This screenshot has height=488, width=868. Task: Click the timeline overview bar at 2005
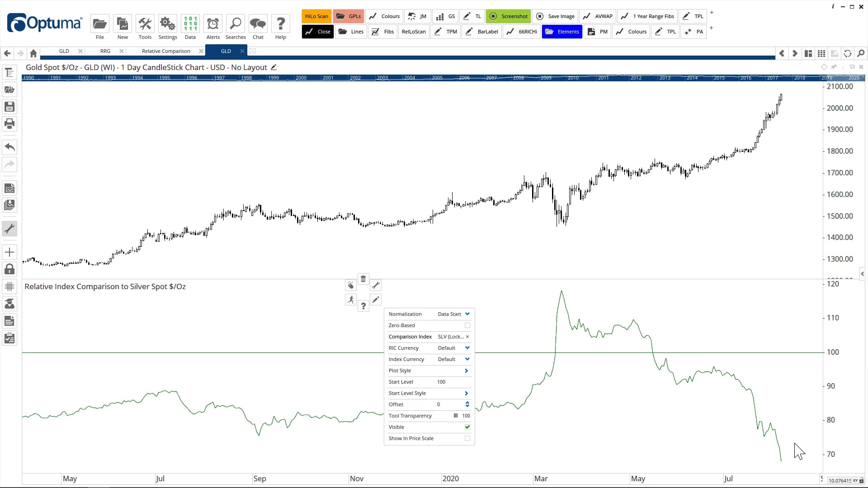437,78
